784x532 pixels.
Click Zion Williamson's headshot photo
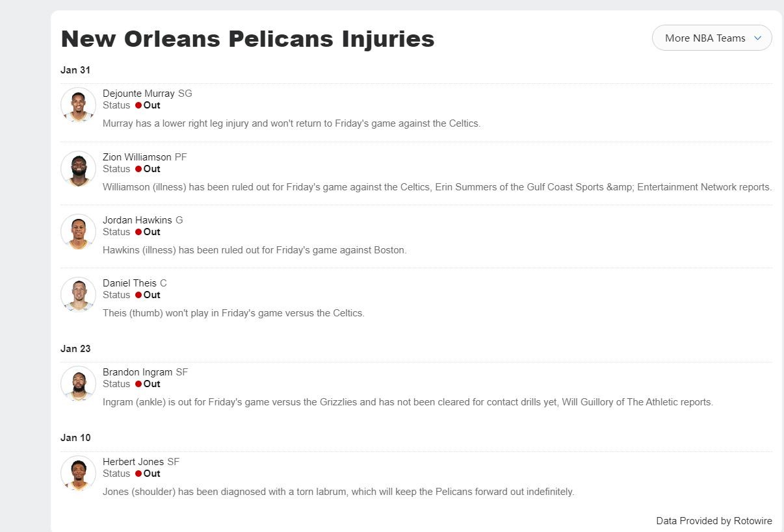click(79, 169)
